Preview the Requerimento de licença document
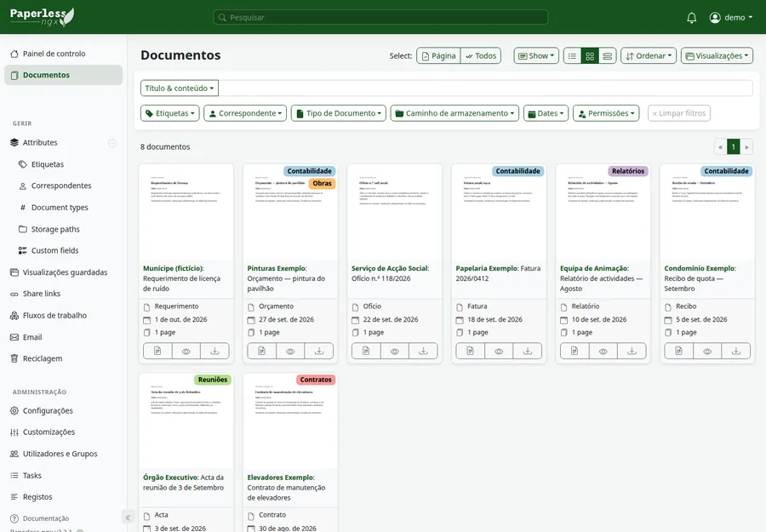Image resolution: width=766 pixels, height=532 pixels. tap(186, 352)
